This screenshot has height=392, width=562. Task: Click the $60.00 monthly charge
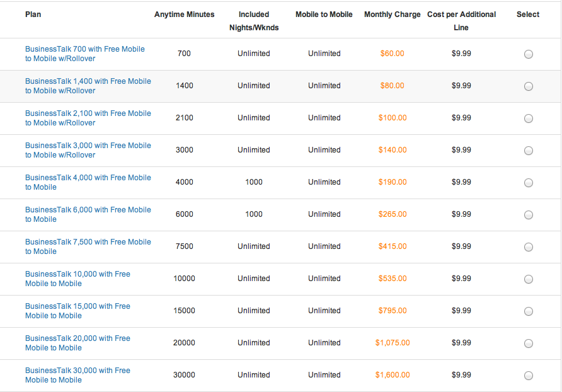[x=392, y=54]
